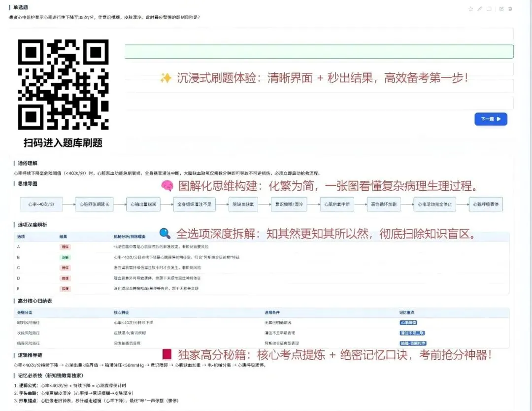Select the green highlighted answer option
532x411 pixels.
(x=319, y=52)
